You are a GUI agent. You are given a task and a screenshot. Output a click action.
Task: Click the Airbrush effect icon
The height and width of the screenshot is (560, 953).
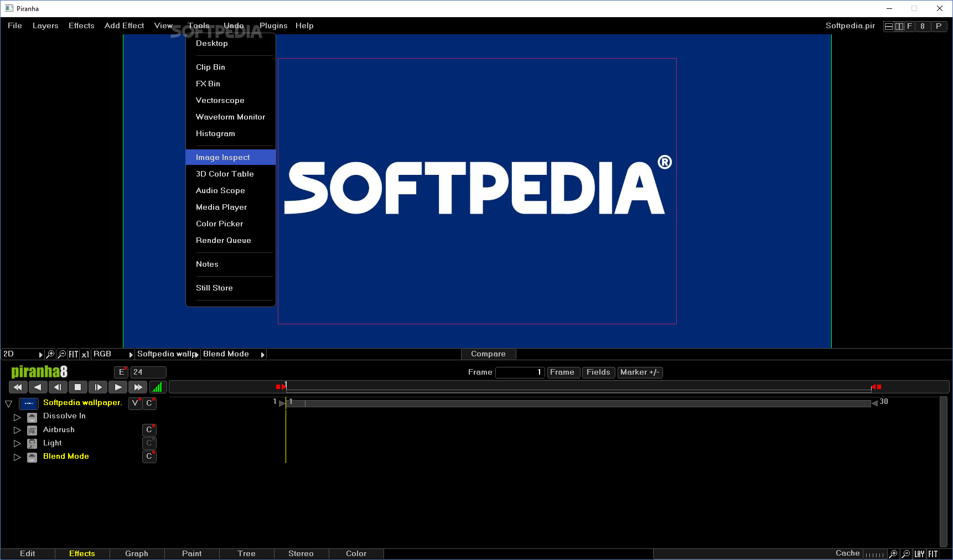click(32, 430)
